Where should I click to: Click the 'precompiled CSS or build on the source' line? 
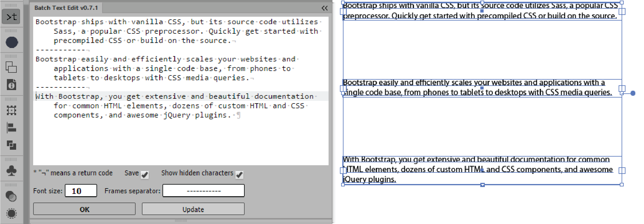[142, 41]
